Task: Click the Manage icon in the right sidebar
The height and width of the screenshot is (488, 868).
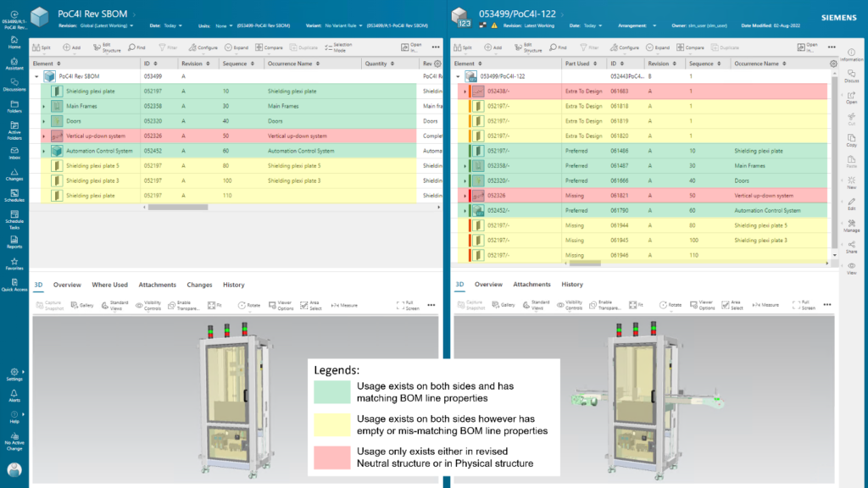Action: click(851, 225)
